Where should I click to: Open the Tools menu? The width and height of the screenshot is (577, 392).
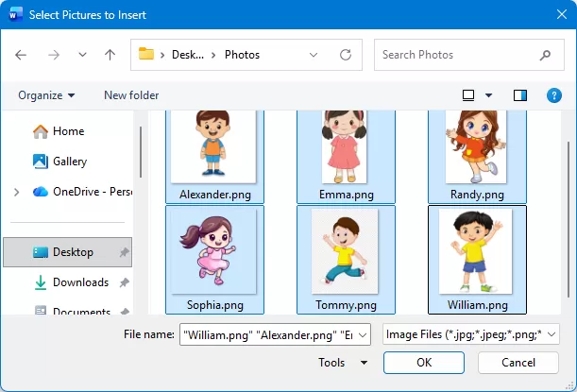pyautogui.click(x=343, y=363)
